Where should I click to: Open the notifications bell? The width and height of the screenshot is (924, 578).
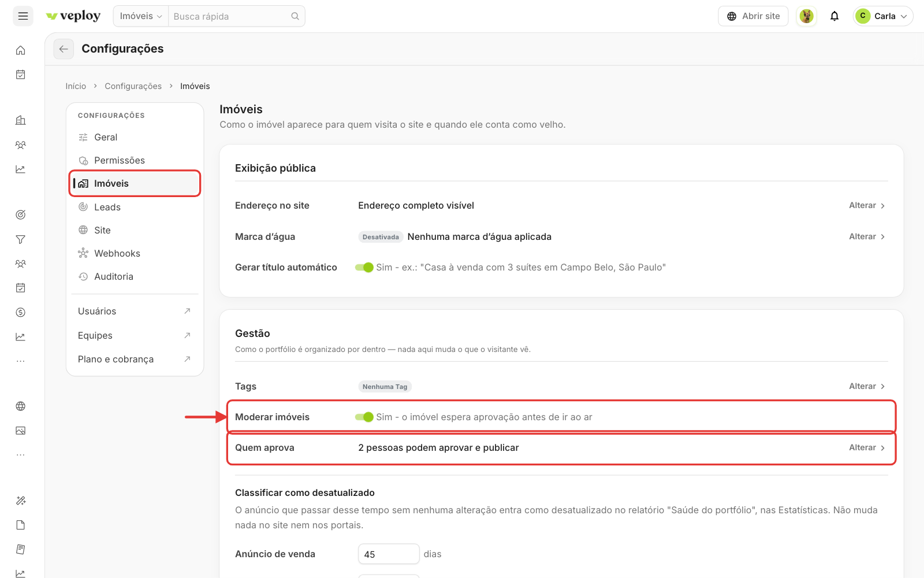[834, 16]
